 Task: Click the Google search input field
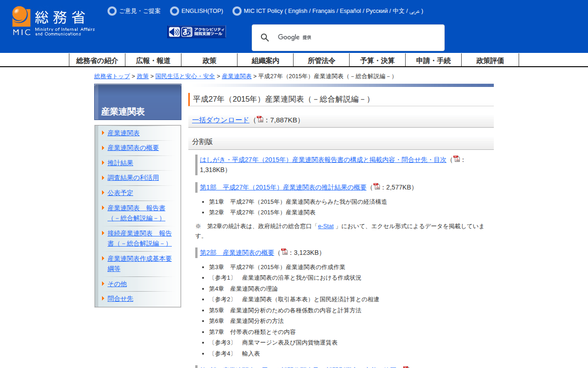(x=358, y=38)
